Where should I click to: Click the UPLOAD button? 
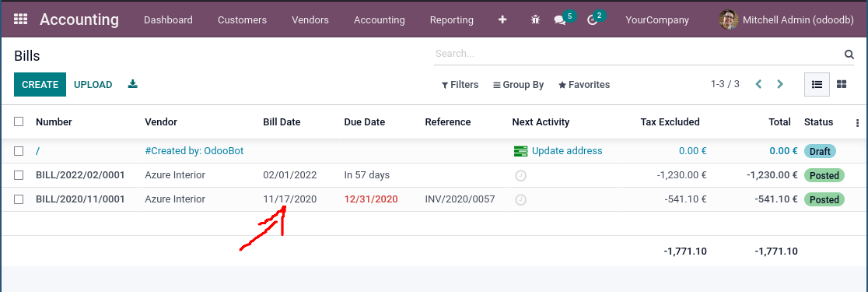point(93,85)
